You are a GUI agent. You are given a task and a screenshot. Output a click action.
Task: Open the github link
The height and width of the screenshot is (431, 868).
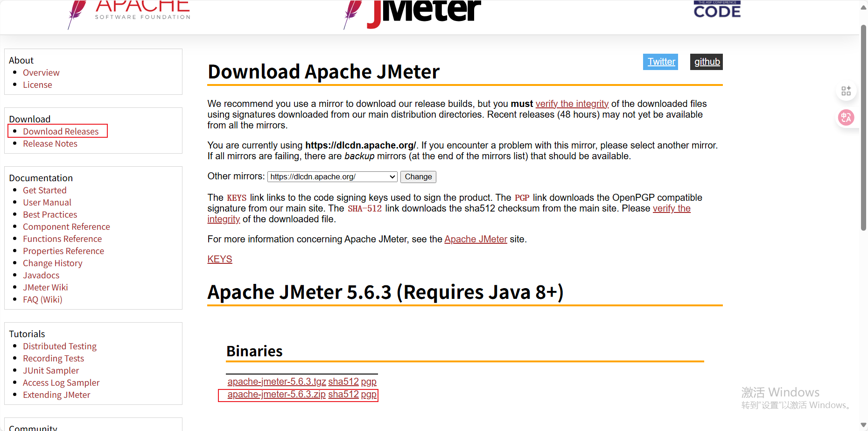click(x=707, y=62)
